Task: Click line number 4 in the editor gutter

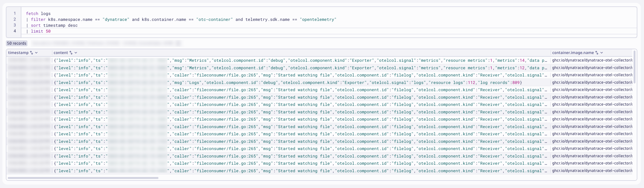Action: click(15, 31)
